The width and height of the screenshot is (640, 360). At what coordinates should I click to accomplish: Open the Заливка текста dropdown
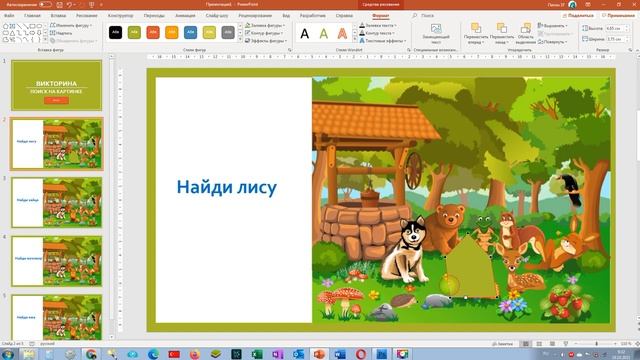pos(378,25)
